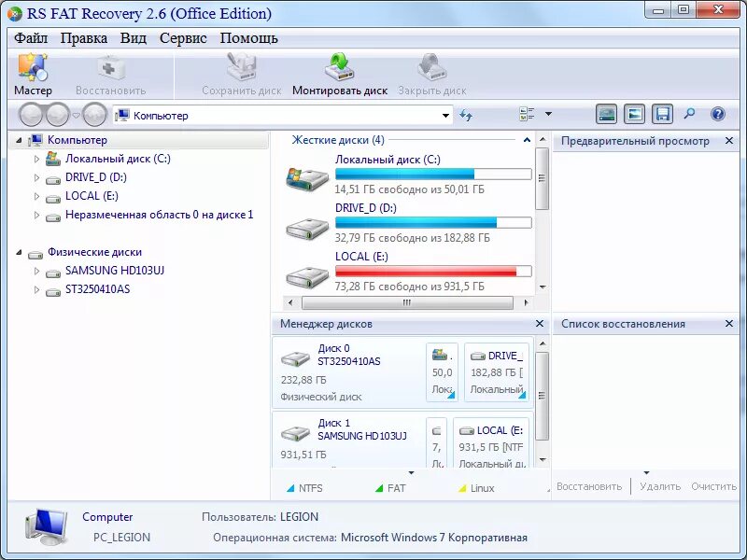This screenshot has width=747, height=560.
Task: Select Физические диски tree item
Action: click(x=94, y=252)
